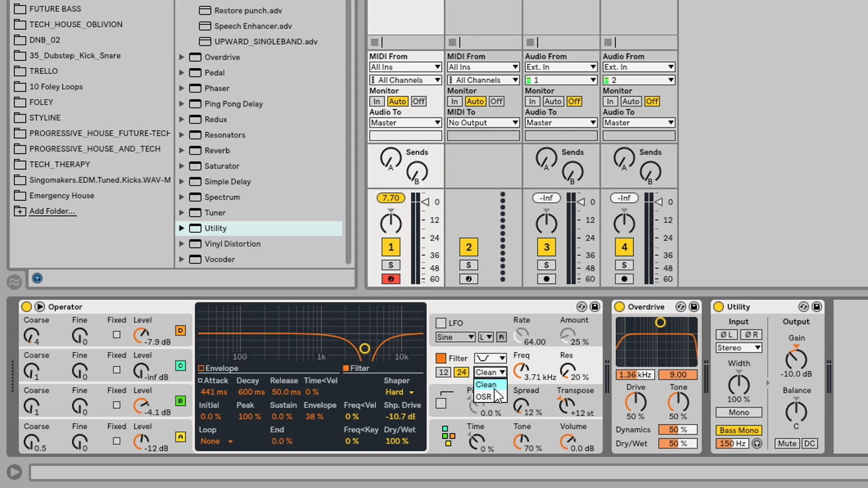Click the bottom-left info view play icon
Viewport: 868px width, 488px height.
[14, 472]
